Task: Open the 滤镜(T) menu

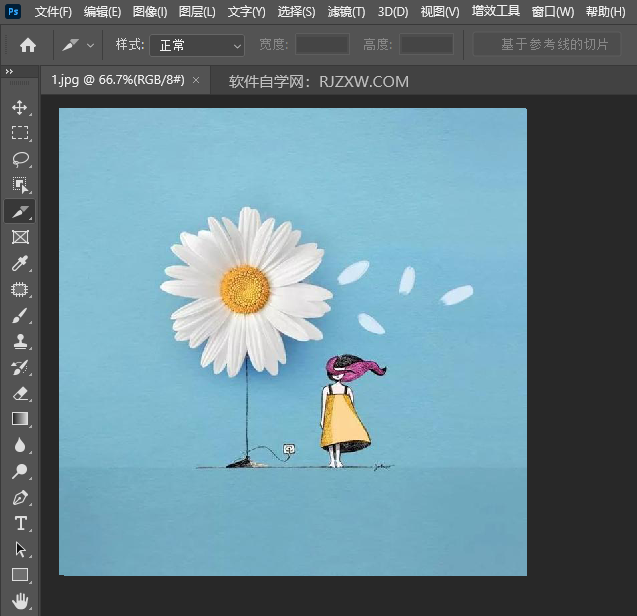Action: (346, 12)
